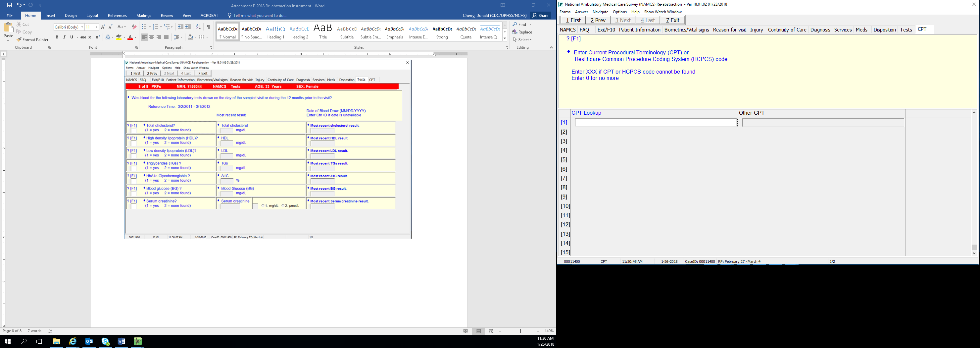Screen dimensions: 980x348
Task: Center align the paragraph text
Action: click(151, 37)
